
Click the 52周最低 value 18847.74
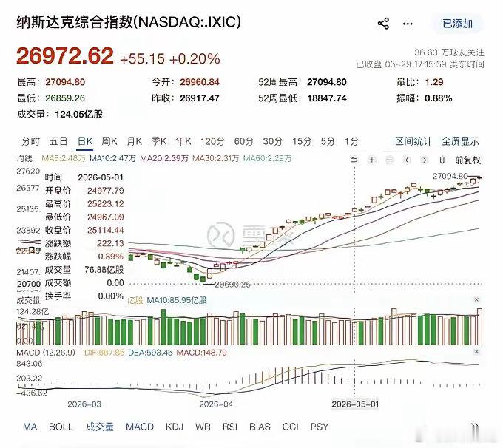pos(327,98)
